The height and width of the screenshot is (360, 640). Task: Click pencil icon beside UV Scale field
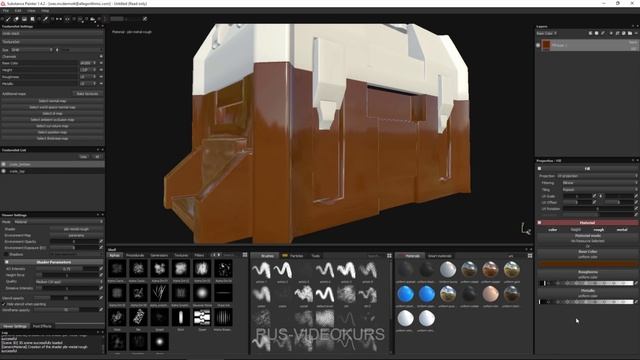click(x=594, y=196)
